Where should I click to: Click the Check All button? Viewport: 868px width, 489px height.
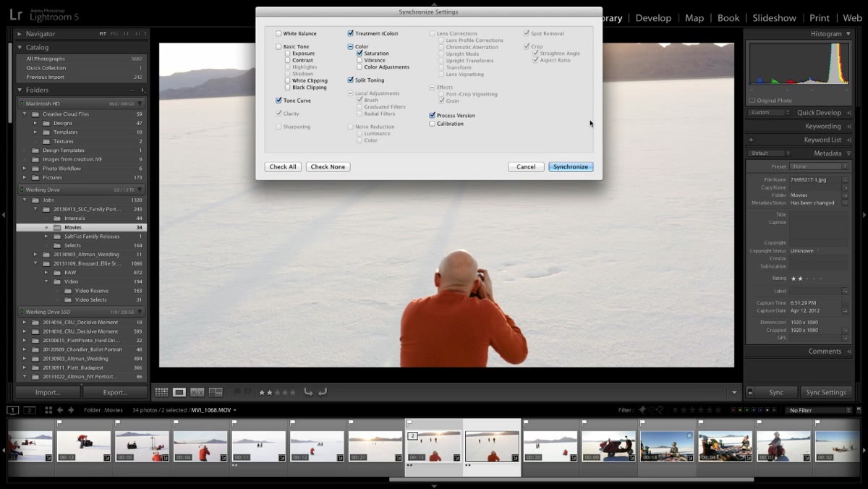[x=283, y=166]
